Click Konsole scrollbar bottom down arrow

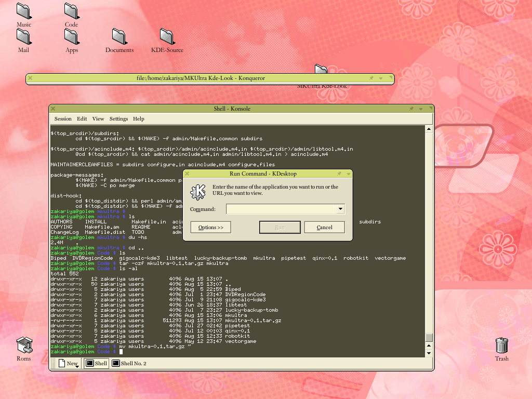click(x=429, y=353)
